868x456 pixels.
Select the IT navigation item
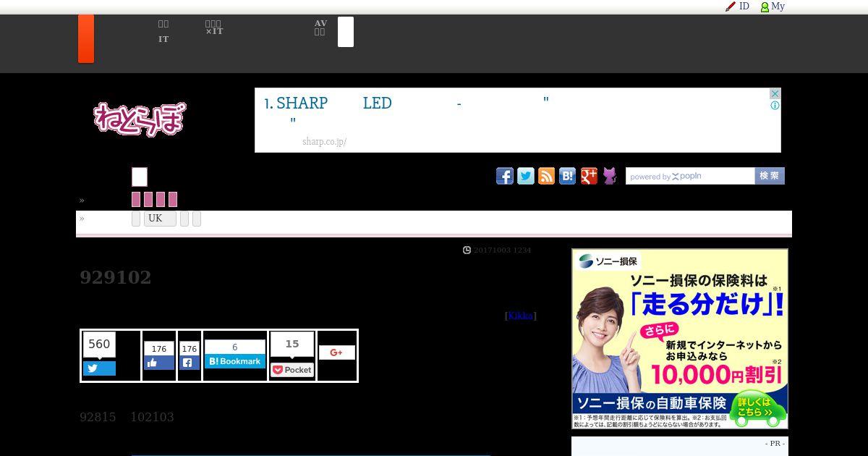coord(163,39)
